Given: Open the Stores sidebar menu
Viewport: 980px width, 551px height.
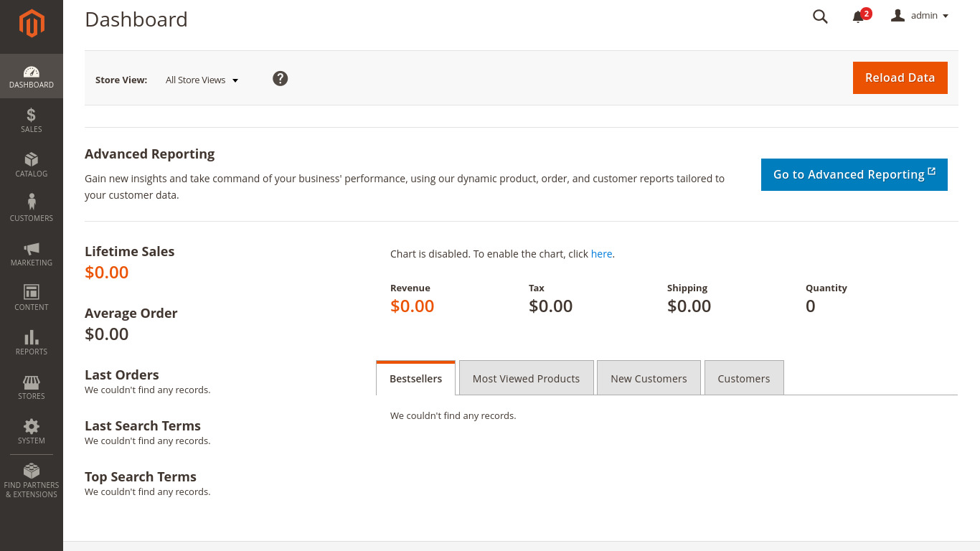Looking at the screenshot, I should pyautogui.click(x=32, y=387).
